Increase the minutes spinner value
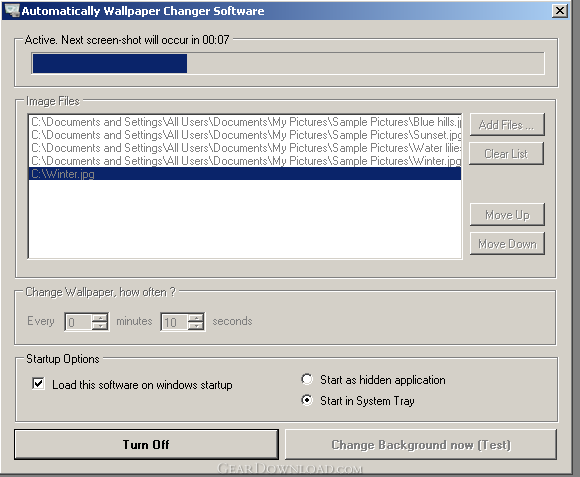 coord(100,317)
